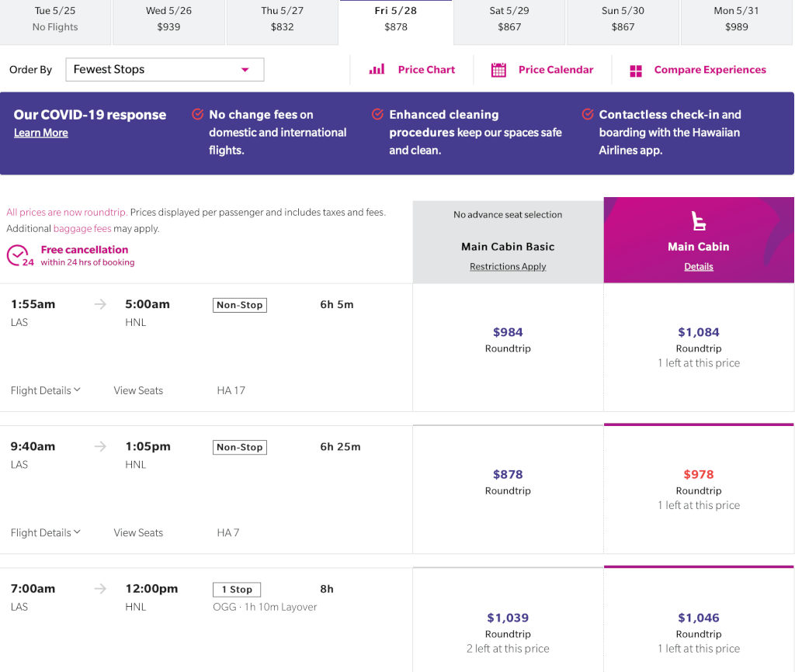Image resolution: width=795 pixels, height=672 pixels.
Task: Click the 24-hour free cancellation clock icon
Action: pos(19,255)
